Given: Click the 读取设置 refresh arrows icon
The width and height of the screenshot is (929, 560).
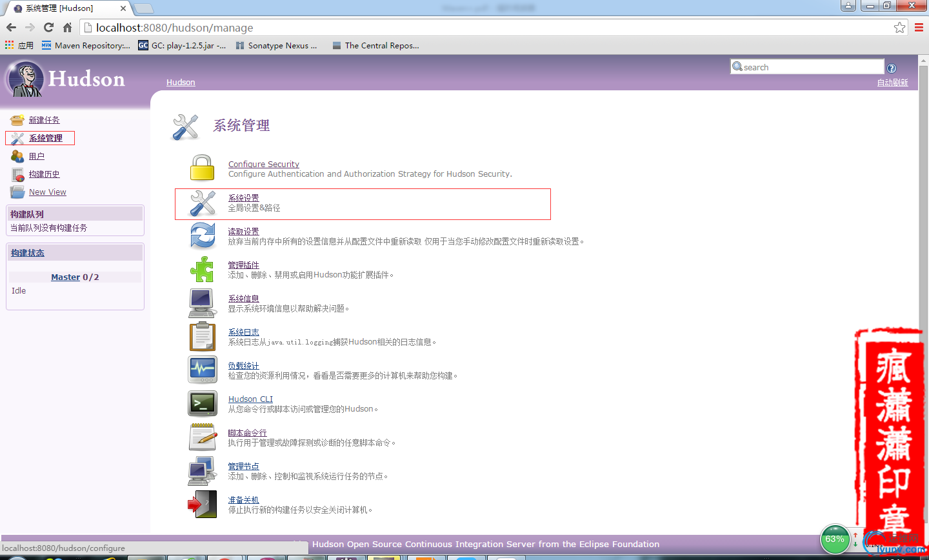Looking at the screenshot, I should pos(203,235).
